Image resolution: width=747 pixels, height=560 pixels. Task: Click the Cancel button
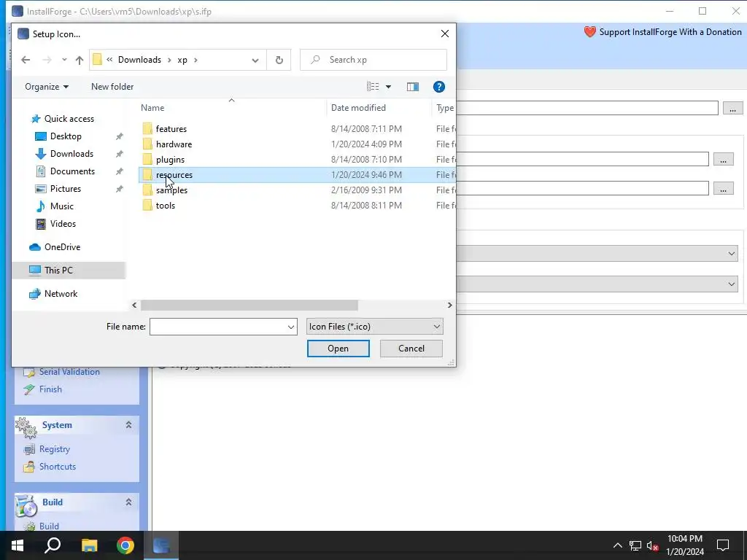pos(411,348)
